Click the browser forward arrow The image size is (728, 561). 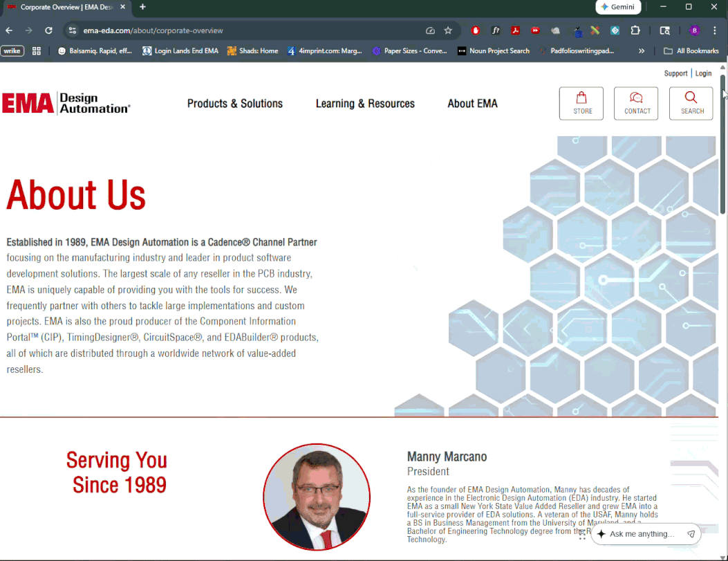pos(29,30)
